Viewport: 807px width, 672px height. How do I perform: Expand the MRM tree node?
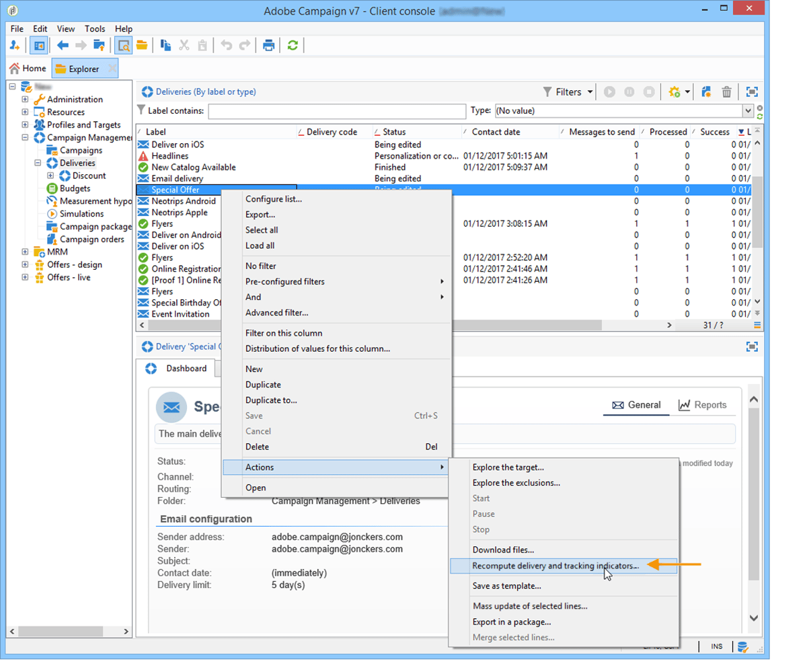click(x=24, y=252)
